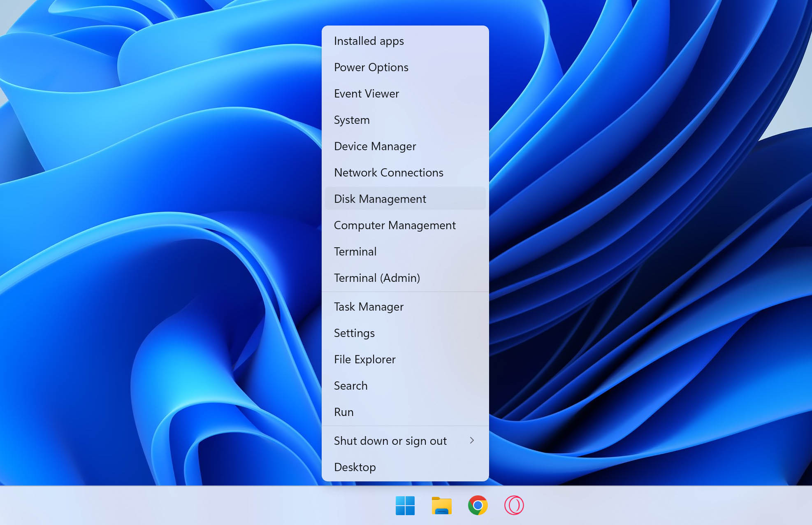Open Computer Management
The image size is (812, 525).
[394, 225]
